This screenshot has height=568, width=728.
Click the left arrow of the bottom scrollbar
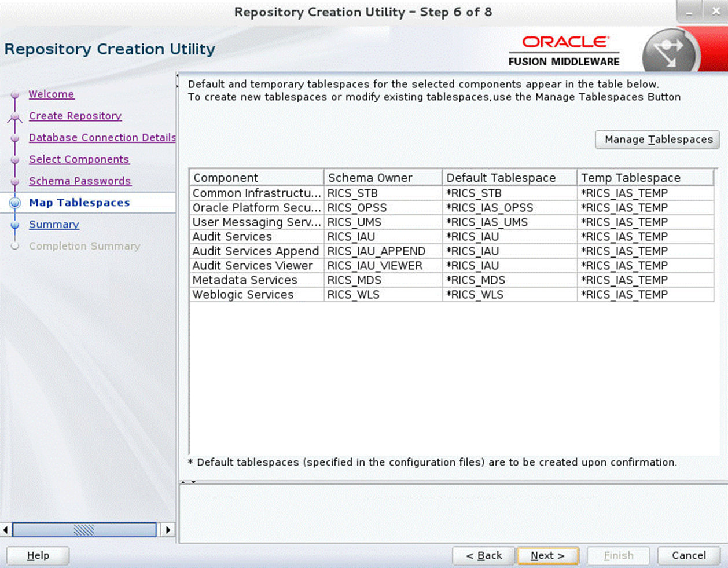click(5, 529)
